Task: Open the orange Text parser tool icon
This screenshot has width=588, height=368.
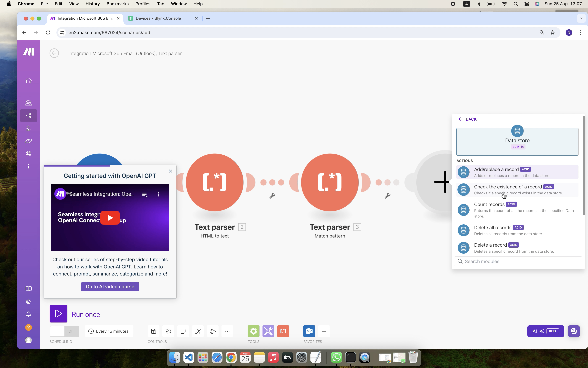Action: point(283,331)
